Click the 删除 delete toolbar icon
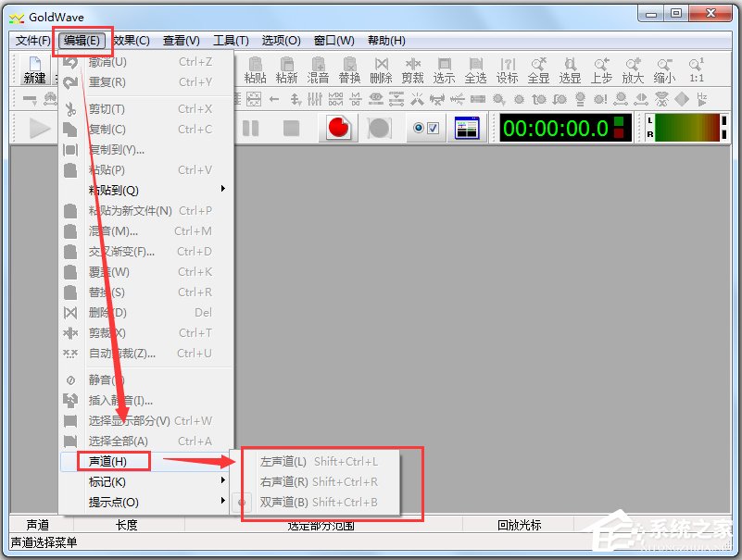This screenshot has width=742, height=560. click(381, 69)
